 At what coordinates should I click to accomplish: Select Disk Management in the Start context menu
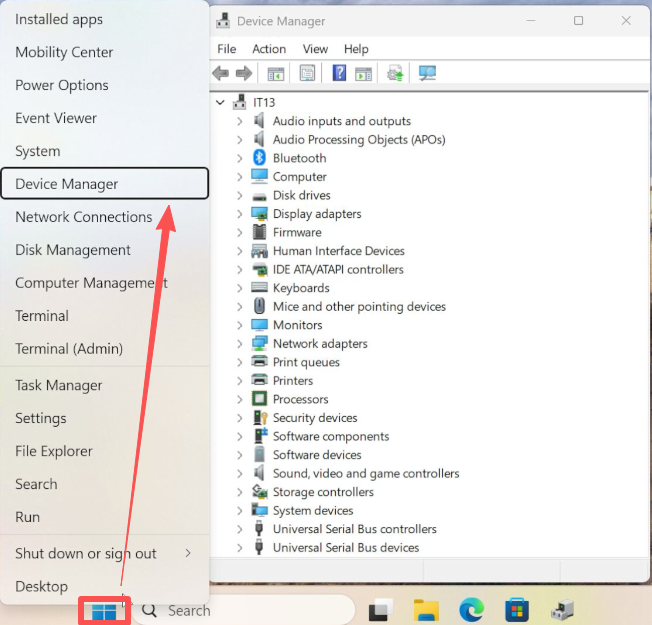(x=73, y=250)
